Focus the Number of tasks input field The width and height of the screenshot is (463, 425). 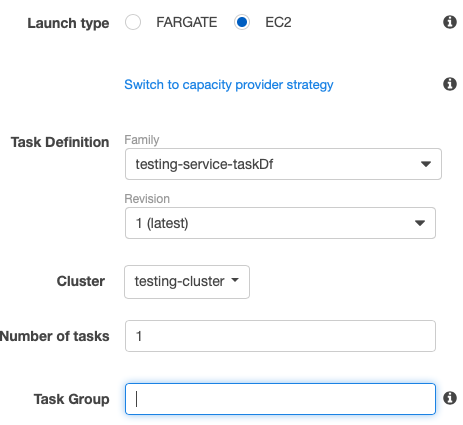pos(280,336)
